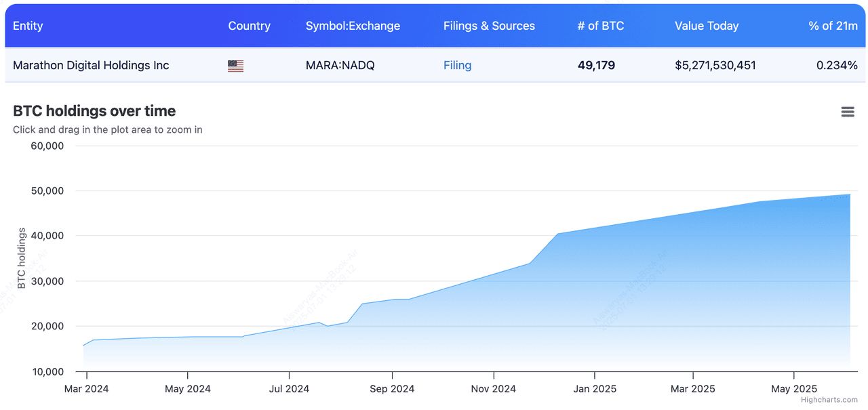The width and height of the screenshot is (868, 410).
Task: Click the % of 21m column header
Action: coord(832,26)
